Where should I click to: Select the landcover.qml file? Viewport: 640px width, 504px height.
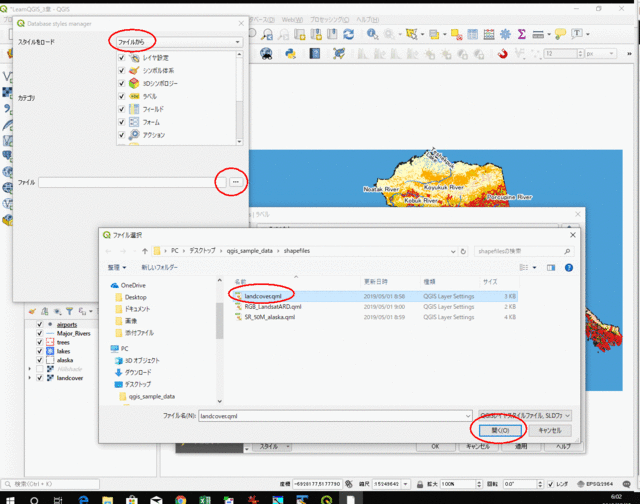pos(376,296)
